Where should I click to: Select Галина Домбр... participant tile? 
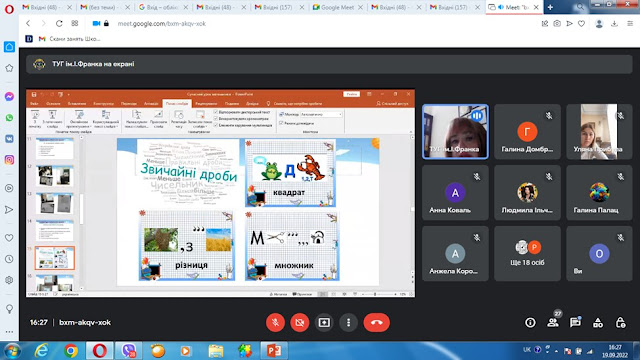tap(527, 131)
